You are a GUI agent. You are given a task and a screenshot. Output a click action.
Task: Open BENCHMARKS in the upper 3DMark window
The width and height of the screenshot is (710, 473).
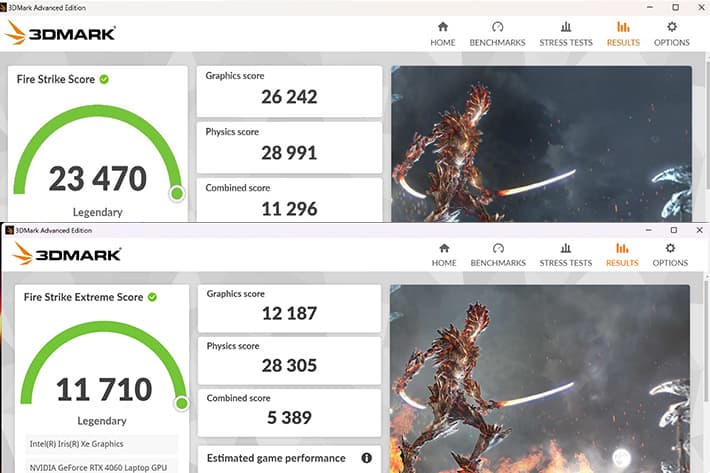tap(497, 34)
